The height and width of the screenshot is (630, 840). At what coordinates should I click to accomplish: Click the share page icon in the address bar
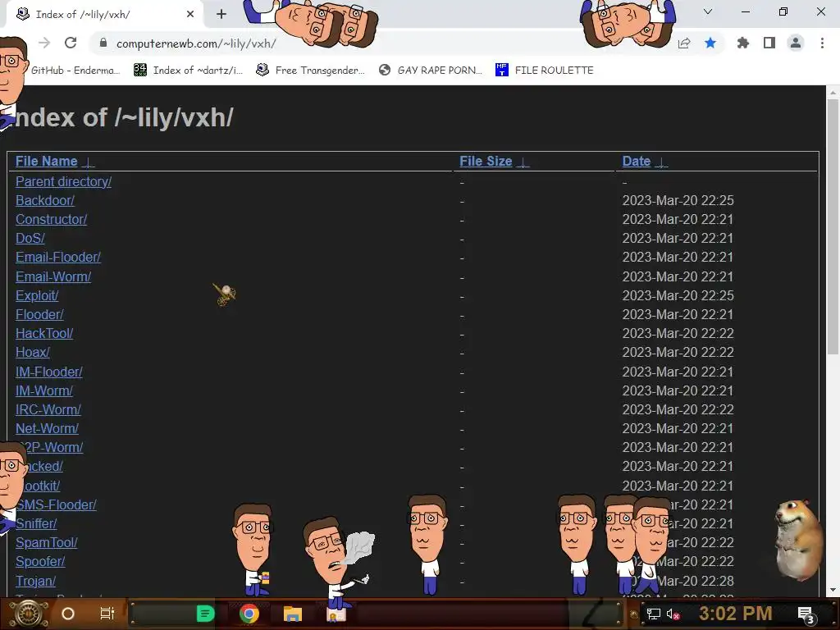[684, 43]
